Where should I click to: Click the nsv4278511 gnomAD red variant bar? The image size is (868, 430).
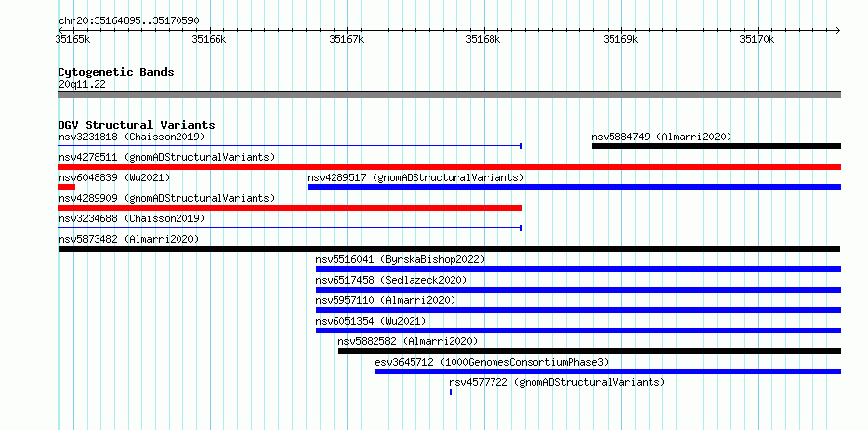coord(449,167)
